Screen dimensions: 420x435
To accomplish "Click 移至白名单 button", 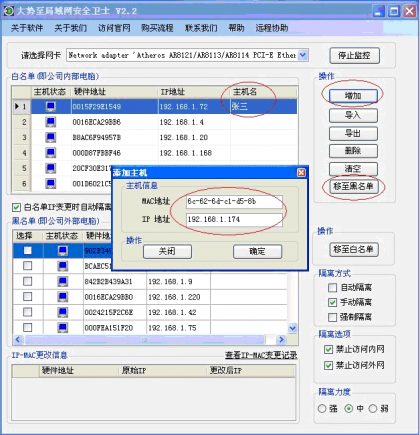I will tap(354, 249).
